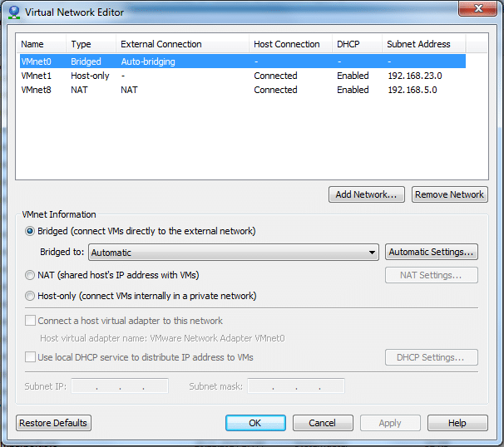Click the Auto-bridging cell

(148, 61)
